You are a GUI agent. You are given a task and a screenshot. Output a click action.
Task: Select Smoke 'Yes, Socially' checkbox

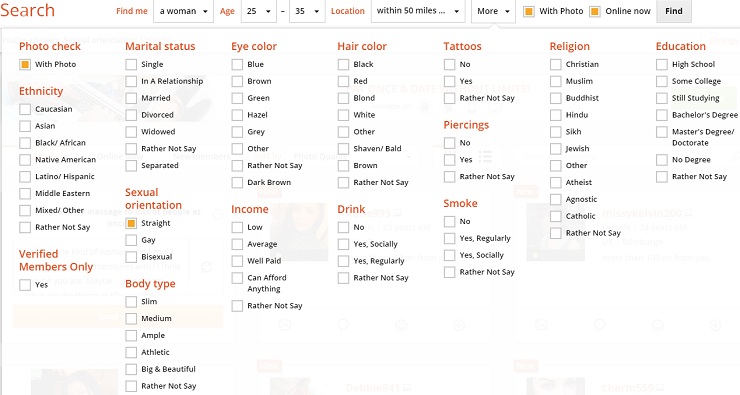450,255
